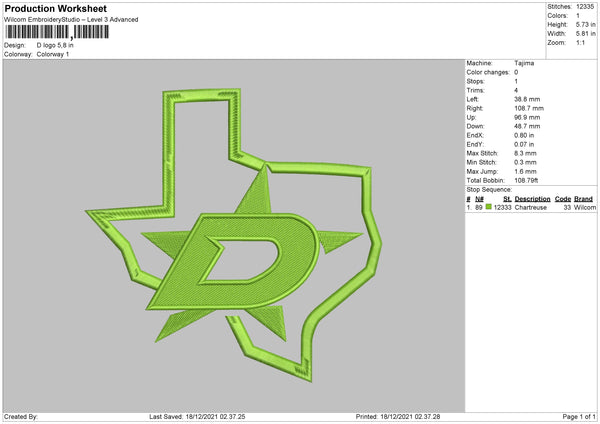Click the Up value 96.9 mm
The image size is (600, 424).
(527, 117)
